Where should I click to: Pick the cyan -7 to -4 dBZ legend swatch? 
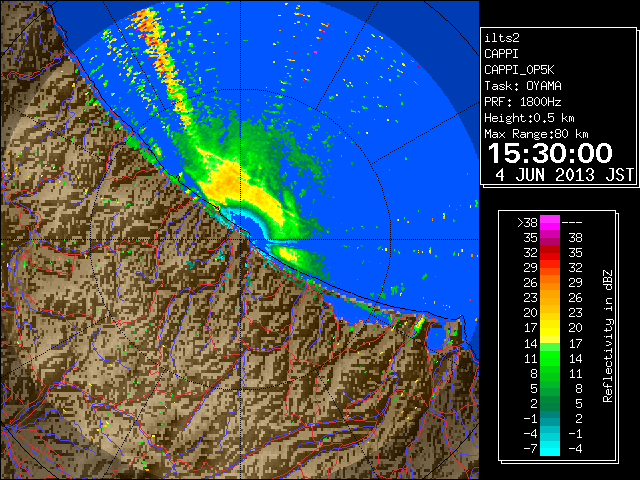550,449
